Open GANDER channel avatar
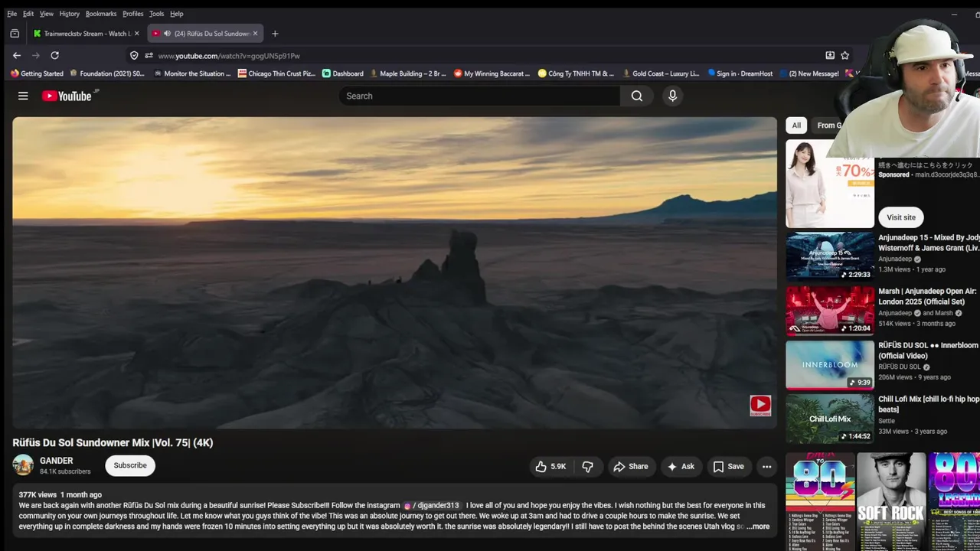The height and width of the screenshot is (551, 980). pyautogui.click(x=23, y=465)
